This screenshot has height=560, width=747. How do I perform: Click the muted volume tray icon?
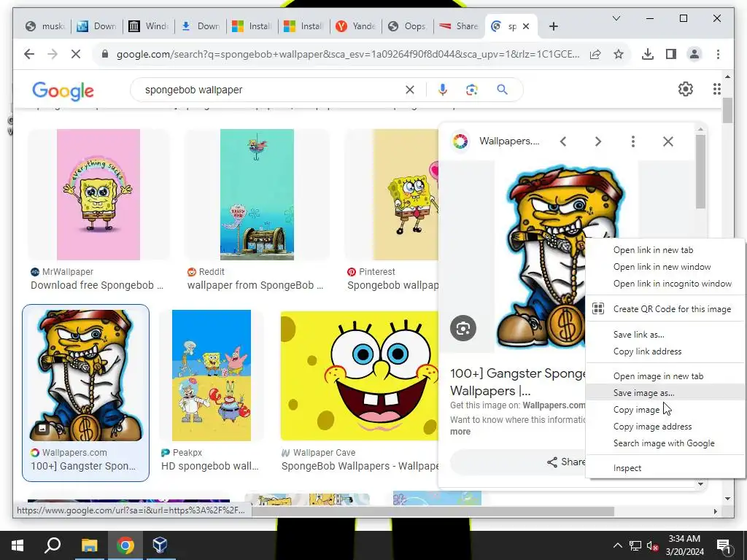pyautogui.click(x=652, y=545)
